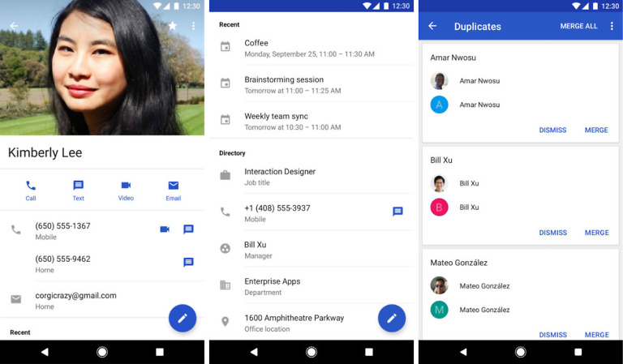The height and width of the screenshot is (364, 623).
Task: Tap Mateo González's photo avatar
Action: point(439,285)
